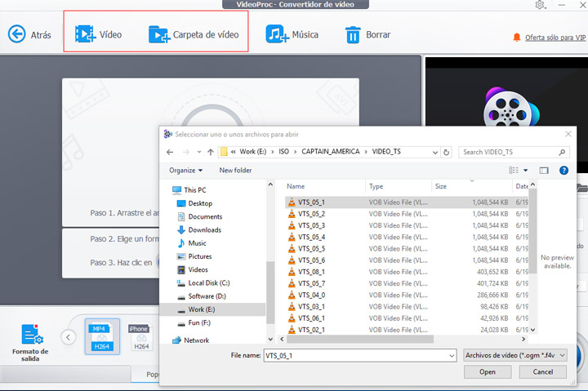Open the VideoProc settings gear
This screenshot has height=391, width=588.
tap(540, 5)
